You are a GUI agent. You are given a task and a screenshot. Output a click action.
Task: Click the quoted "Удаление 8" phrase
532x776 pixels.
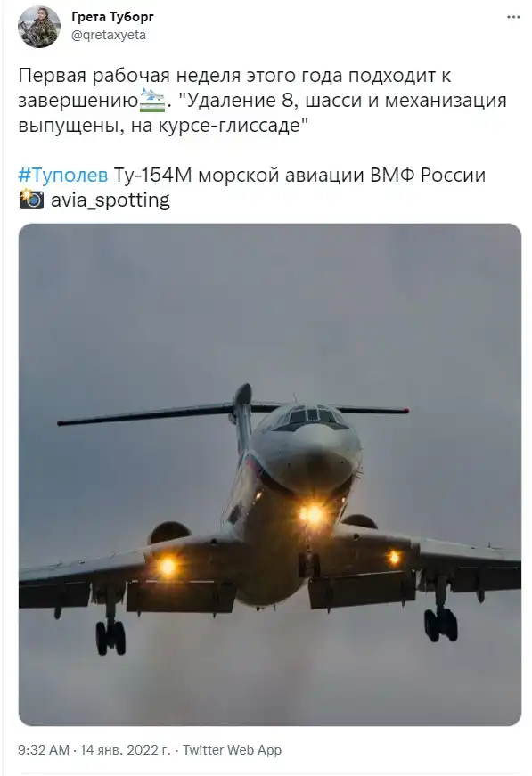(236, 101)
